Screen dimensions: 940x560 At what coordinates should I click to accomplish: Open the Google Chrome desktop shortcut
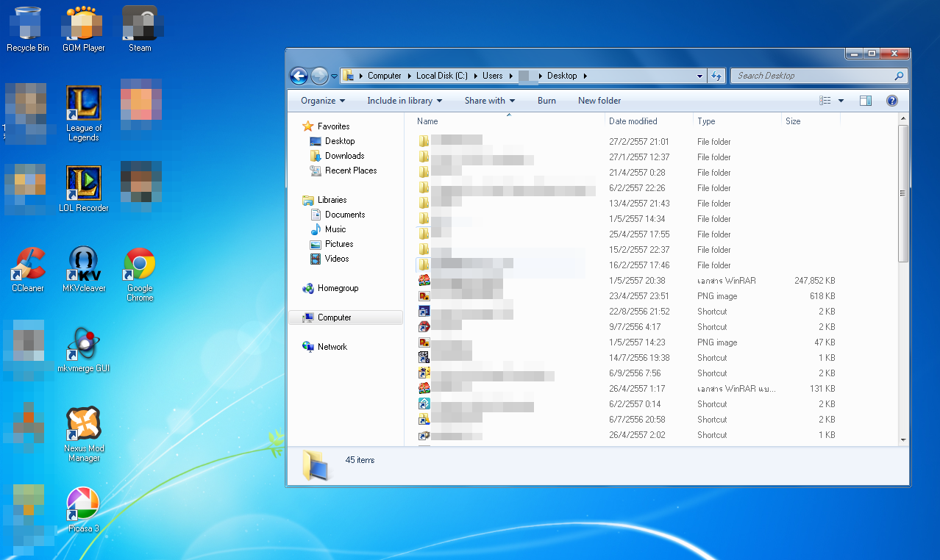(140, 265)
